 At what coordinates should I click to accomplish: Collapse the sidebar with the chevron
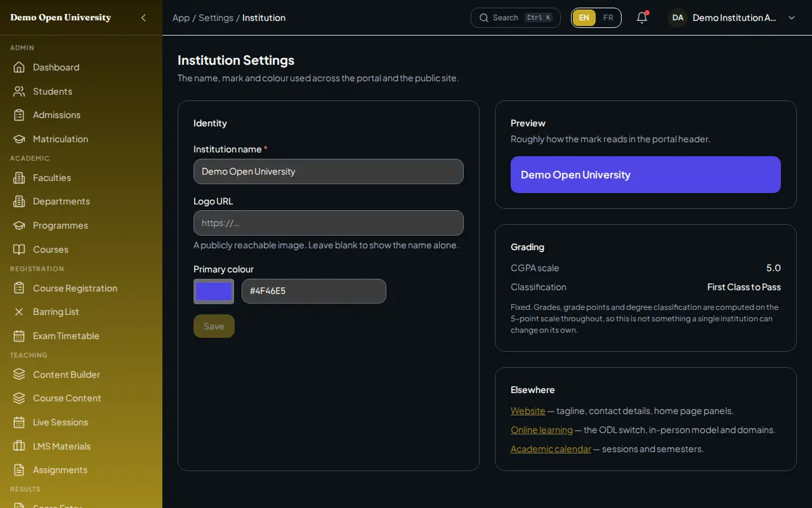(x=143, y=18)
